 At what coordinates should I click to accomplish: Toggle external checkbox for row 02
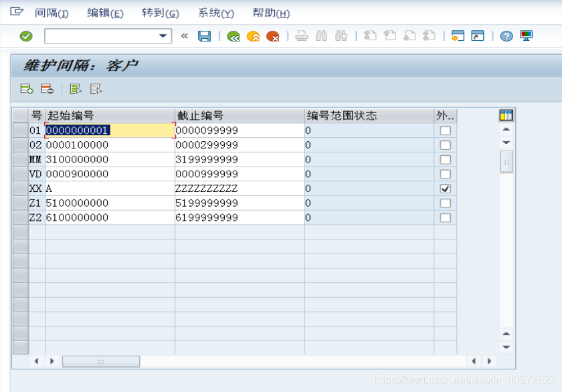(445, 145)
